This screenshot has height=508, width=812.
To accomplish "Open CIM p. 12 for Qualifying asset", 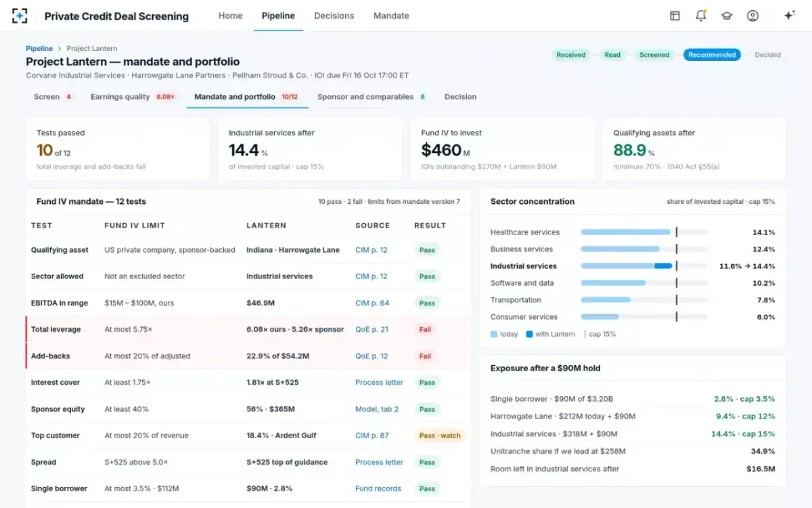I will pos(371,250).
